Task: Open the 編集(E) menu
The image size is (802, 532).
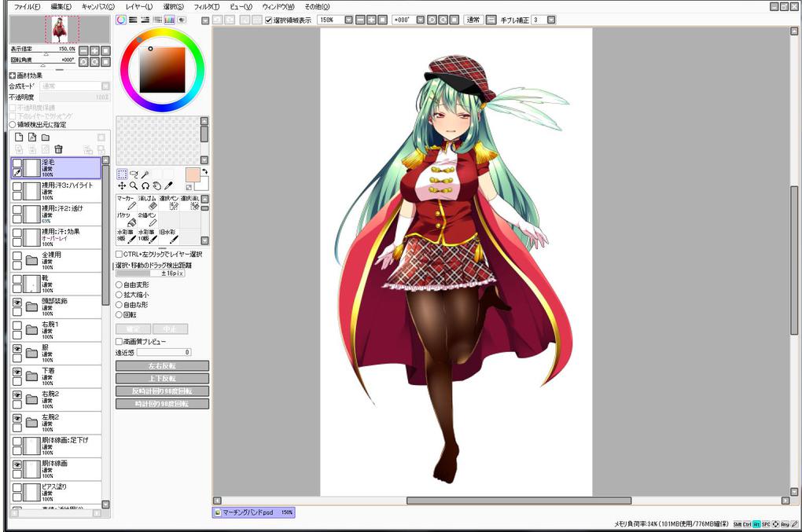Action: pos(61,6)
